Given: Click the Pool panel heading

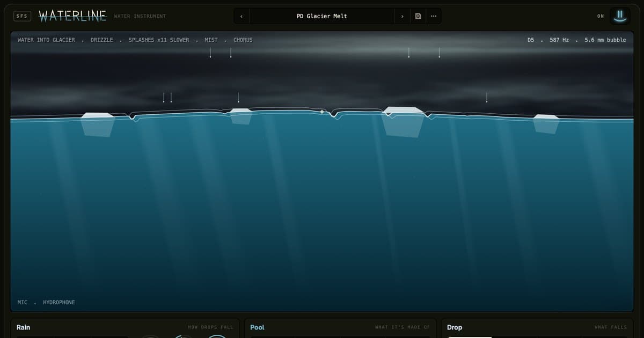Looking at the screenshot, I should coord(257,327).
